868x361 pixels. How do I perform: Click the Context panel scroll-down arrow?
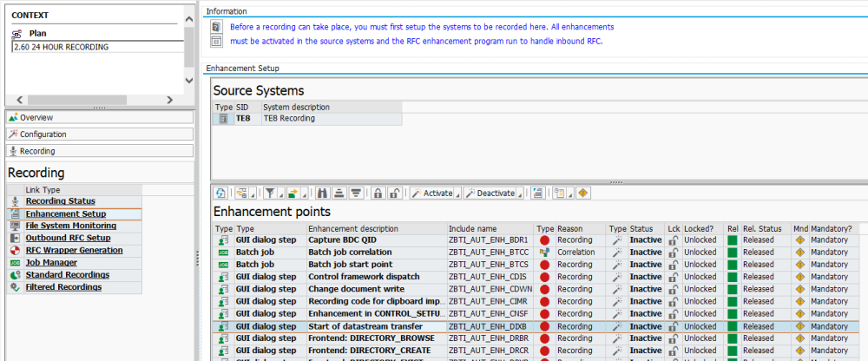188,81
